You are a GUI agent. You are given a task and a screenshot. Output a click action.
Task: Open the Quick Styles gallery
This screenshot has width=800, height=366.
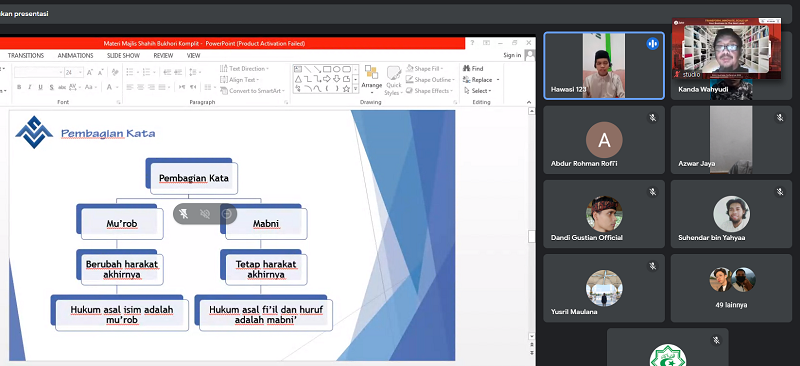click(393, 80)
